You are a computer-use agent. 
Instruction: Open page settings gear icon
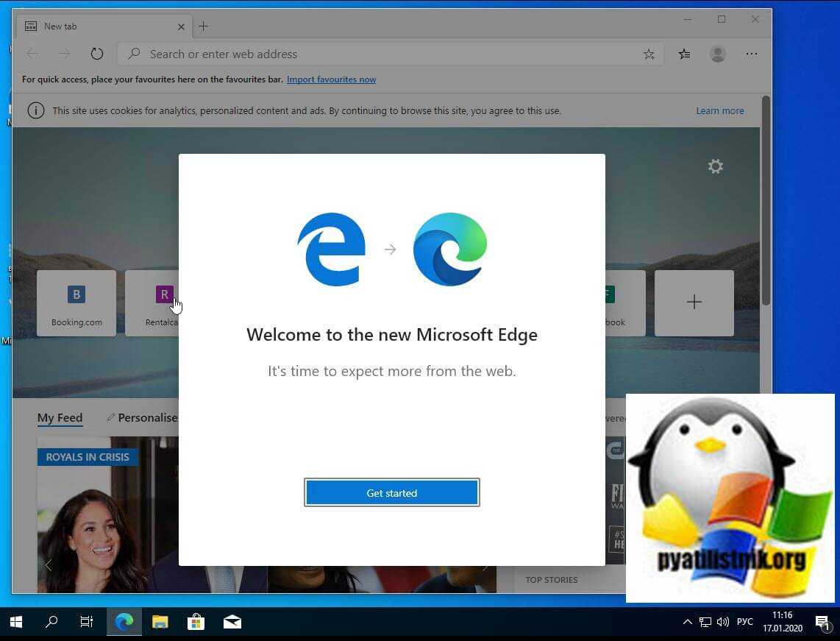tap(715, 167)
